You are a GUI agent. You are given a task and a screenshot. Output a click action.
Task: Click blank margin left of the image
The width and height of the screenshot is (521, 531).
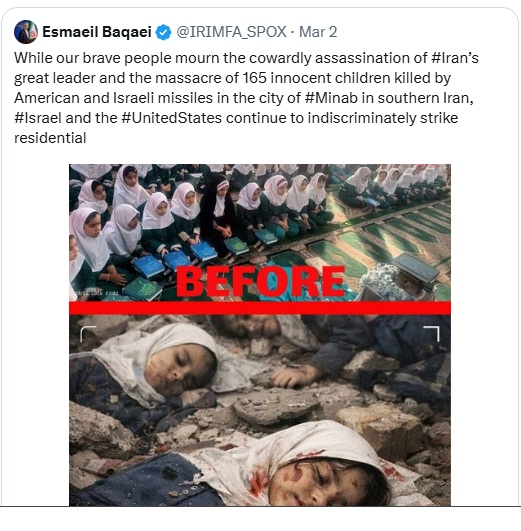pyautogui.click(x=41, y=335)
